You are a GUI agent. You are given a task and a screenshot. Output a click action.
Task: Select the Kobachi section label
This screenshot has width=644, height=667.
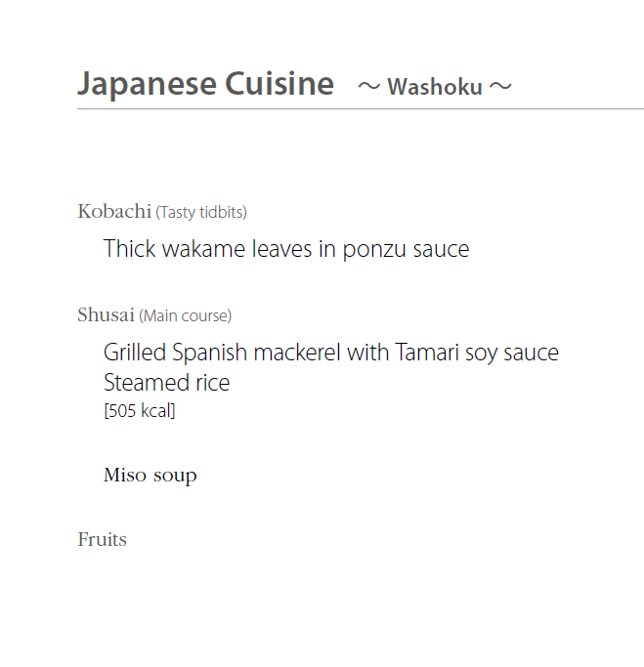coord(114,211)
